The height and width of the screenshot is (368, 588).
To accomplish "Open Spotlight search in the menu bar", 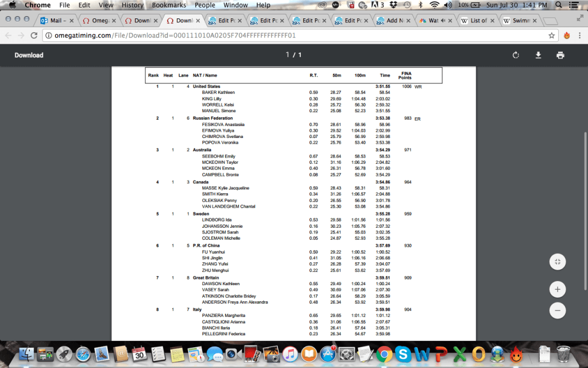I will (558, 5).
